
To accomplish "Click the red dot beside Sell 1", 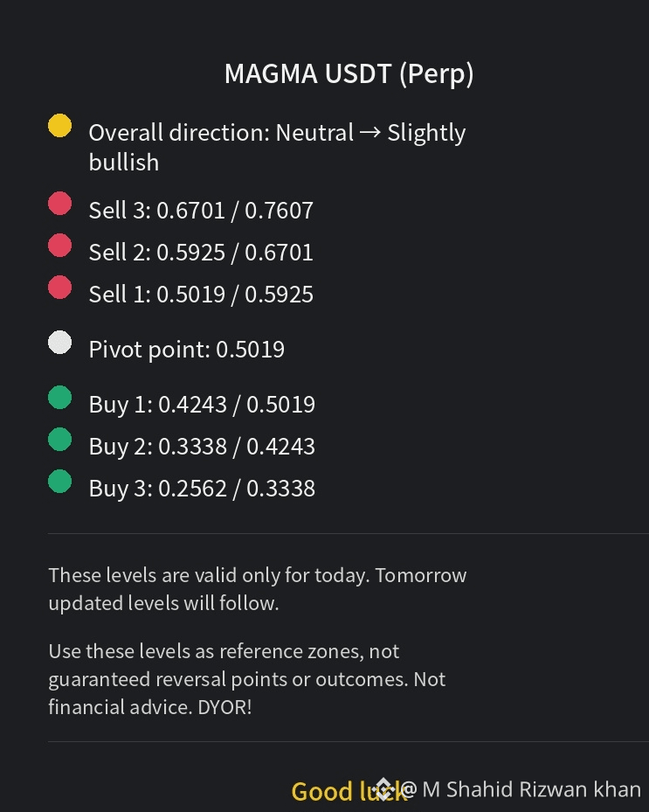I will coord(59,287).
